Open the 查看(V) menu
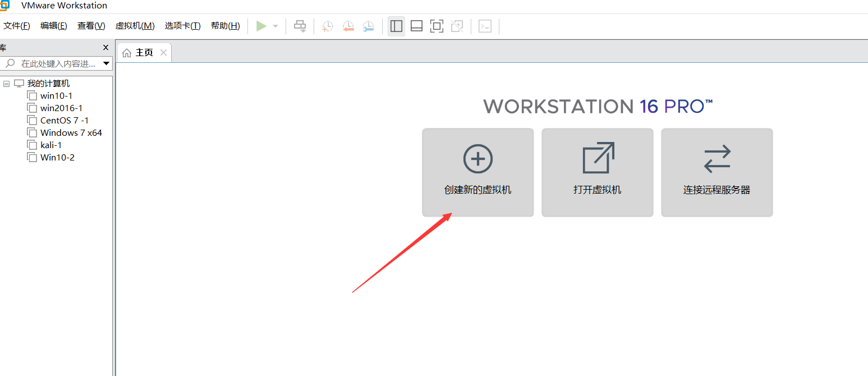 coord(91,26)
